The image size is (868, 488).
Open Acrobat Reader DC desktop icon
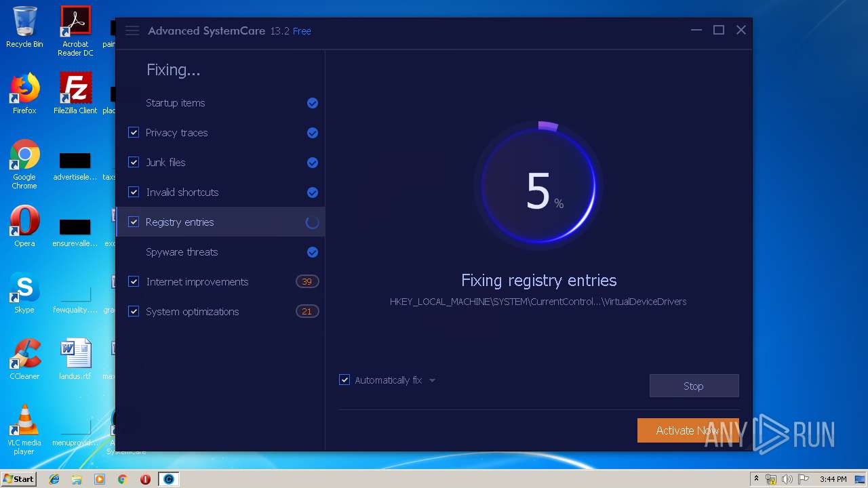(x=75, y=30)
